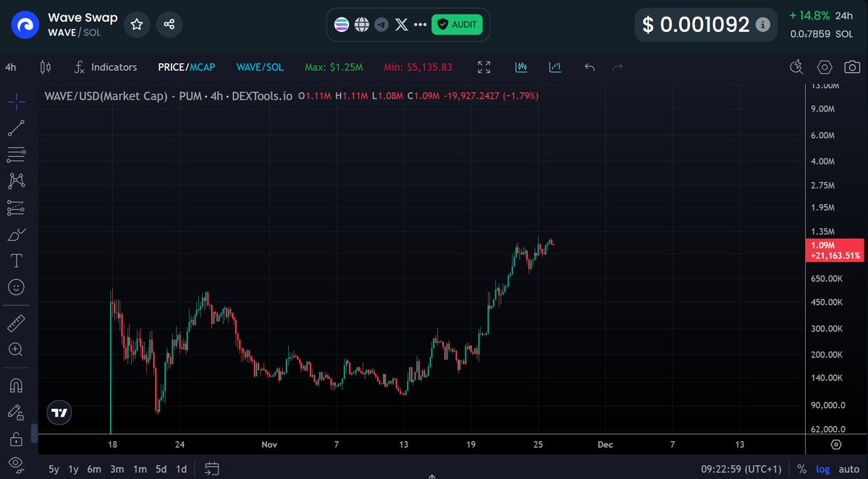Open the project's Telegram channel icon
Image resolution: width=868 pixels, height=479 pixels.
tap(382, 24)
